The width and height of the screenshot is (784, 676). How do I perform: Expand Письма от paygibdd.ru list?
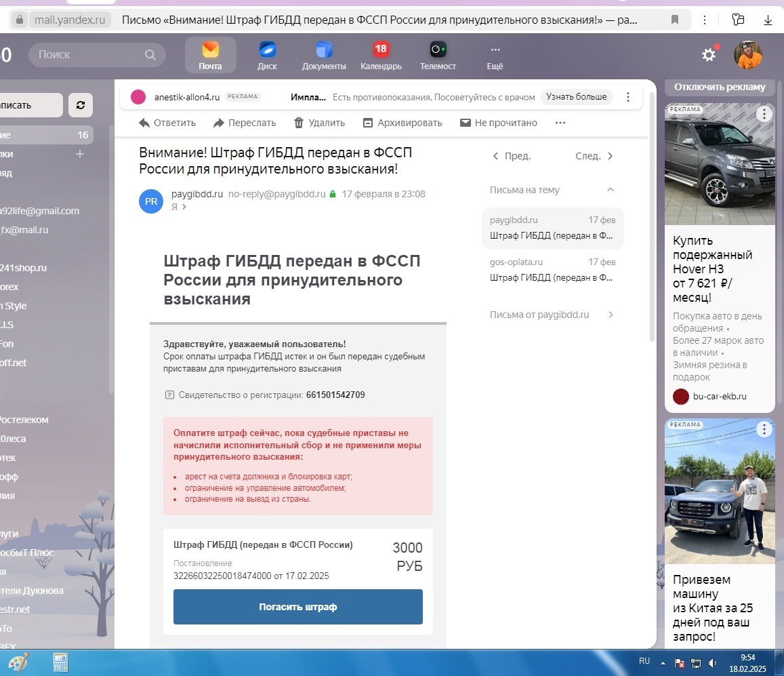552,315
